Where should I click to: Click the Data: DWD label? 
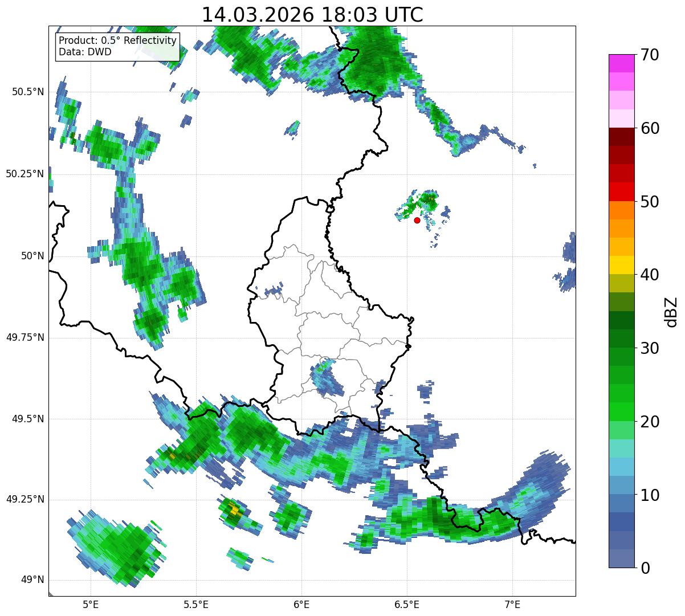pos(85,52)
